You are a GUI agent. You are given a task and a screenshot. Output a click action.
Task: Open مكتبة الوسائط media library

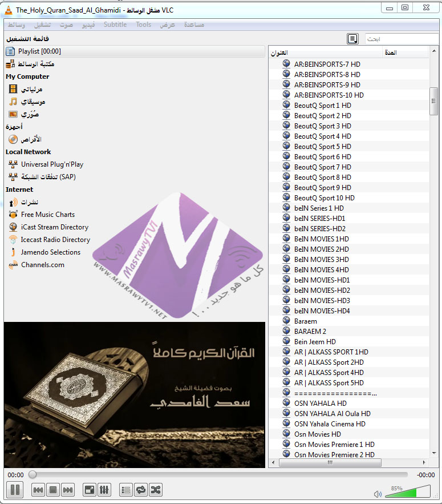30,64
